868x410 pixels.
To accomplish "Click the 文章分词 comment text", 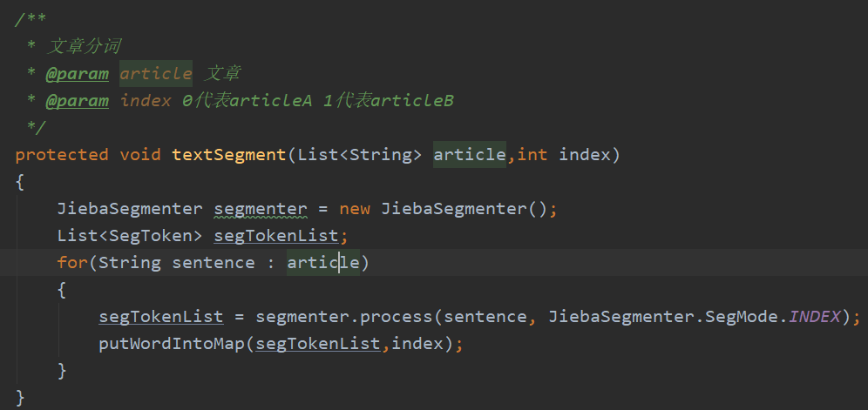I will tap(83, 46).
